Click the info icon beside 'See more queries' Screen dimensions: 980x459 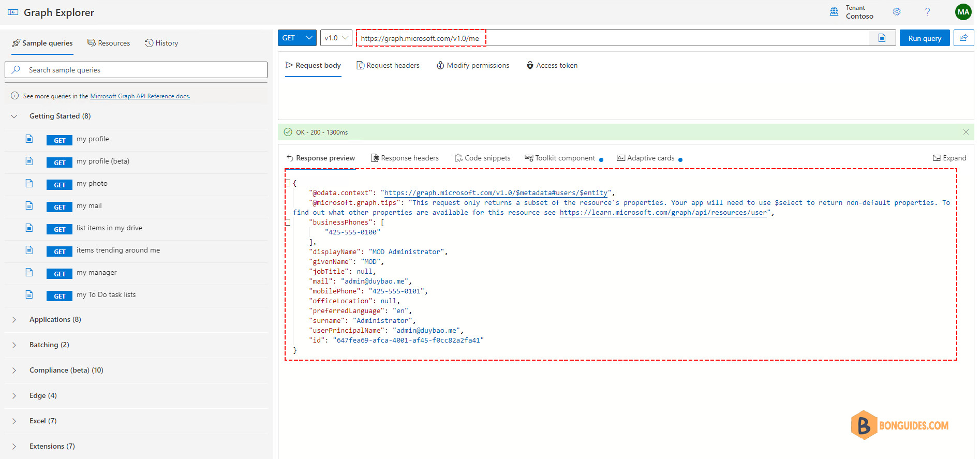coord(15,96)
